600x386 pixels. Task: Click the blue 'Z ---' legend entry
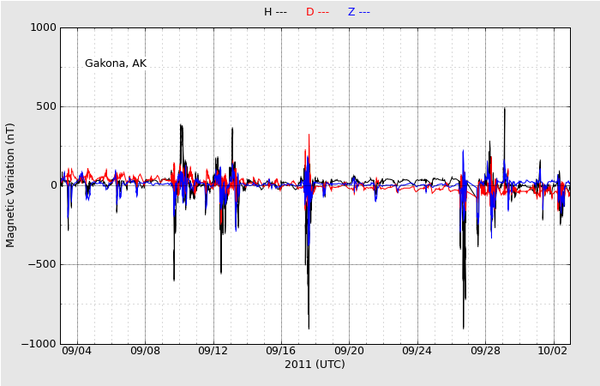point(359,12)
